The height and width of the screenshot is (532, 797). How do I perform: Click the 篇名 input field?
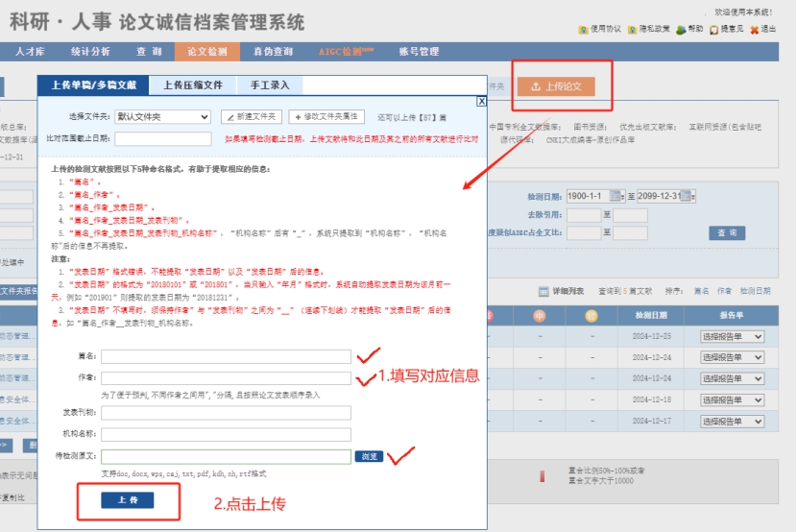[226, 356]
